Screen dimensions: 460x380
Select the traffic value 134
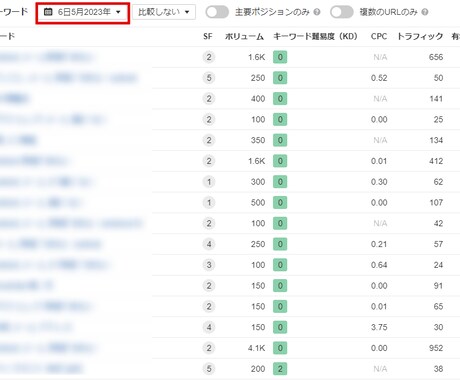point(436,140)
